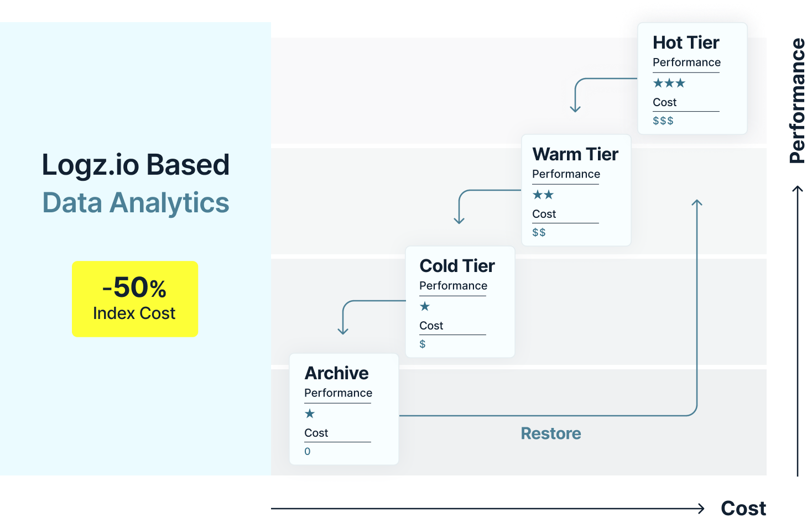Click the "Data Analytics" subheading

136,202
